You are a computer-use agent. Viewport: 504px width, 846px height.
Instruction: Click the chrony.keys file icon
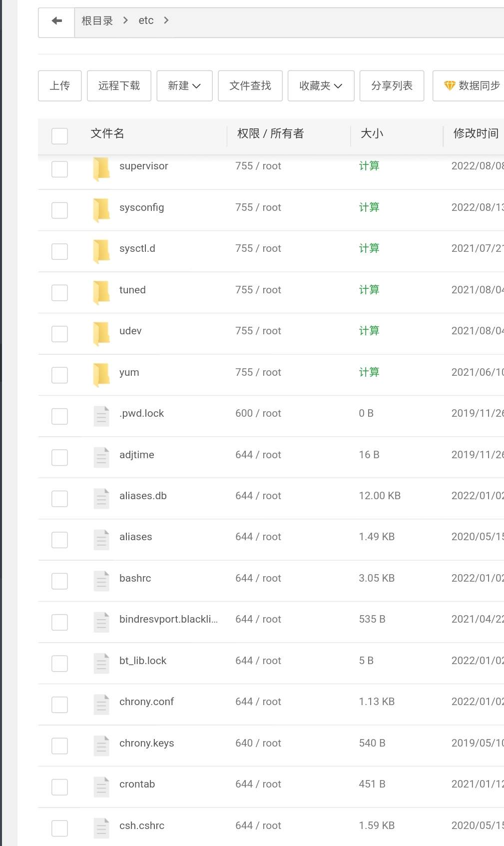[x=101, y=746]
